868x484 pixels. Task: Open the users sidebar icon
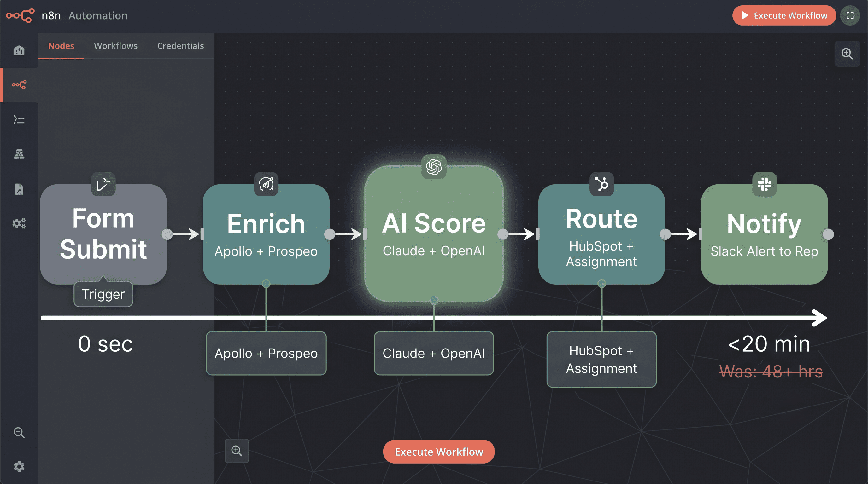[19, 154]
